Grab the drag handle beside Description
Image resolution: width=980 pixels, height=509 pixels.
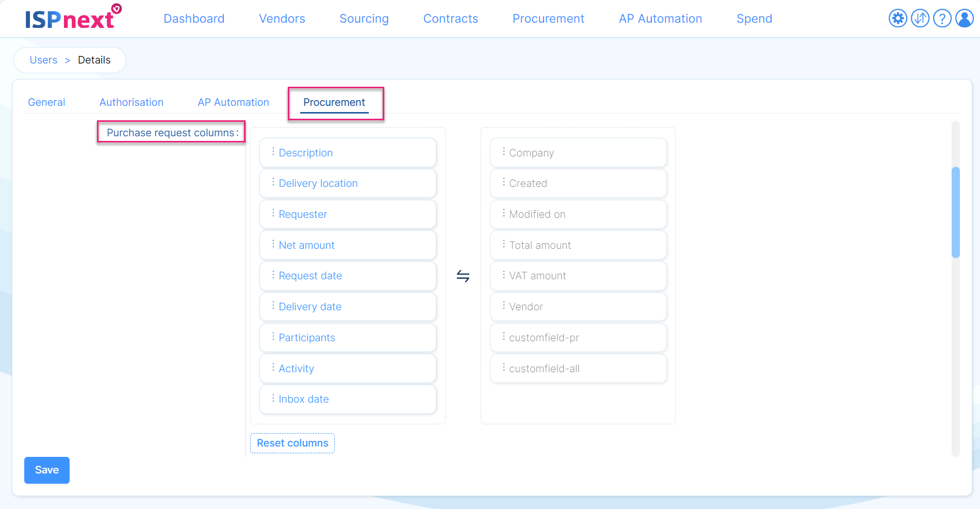tap(273, 152)
